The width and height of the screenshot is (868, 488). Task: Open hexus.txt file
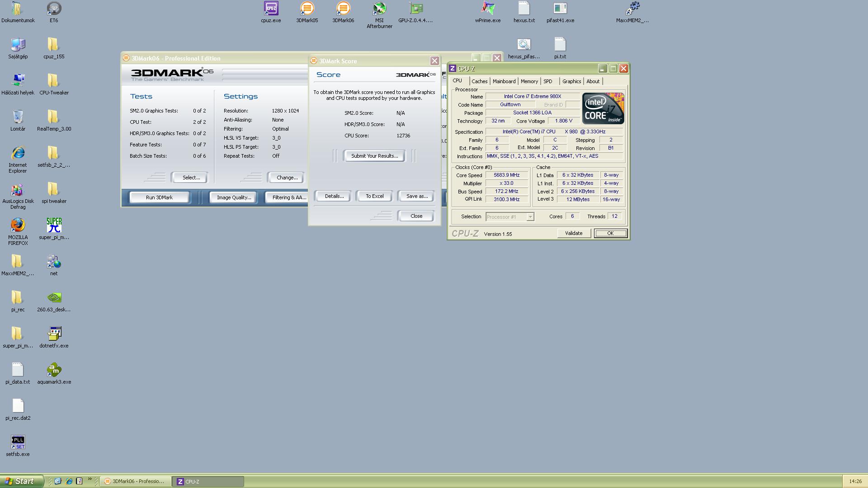pos(524,12)
